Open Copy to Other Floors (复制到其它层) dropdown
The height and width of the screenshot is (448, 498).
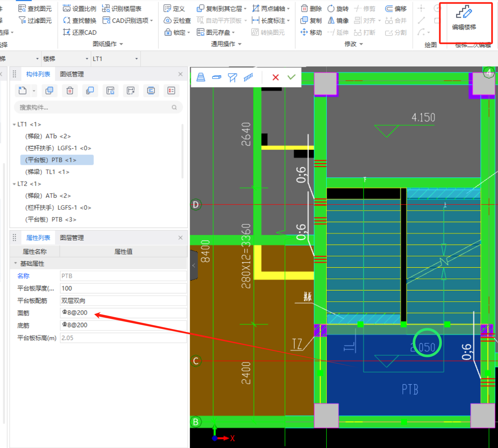pos(245,9)
